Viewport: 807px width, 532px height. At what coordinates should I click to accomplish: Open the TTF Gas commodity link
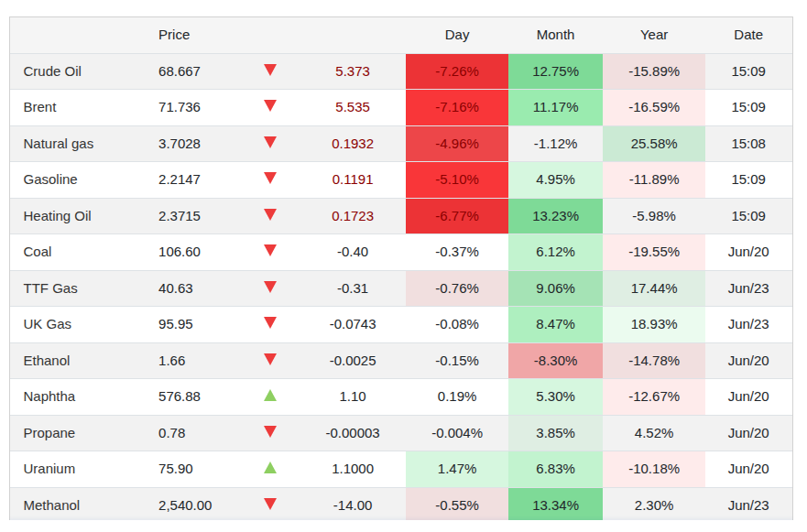(50, 288)
